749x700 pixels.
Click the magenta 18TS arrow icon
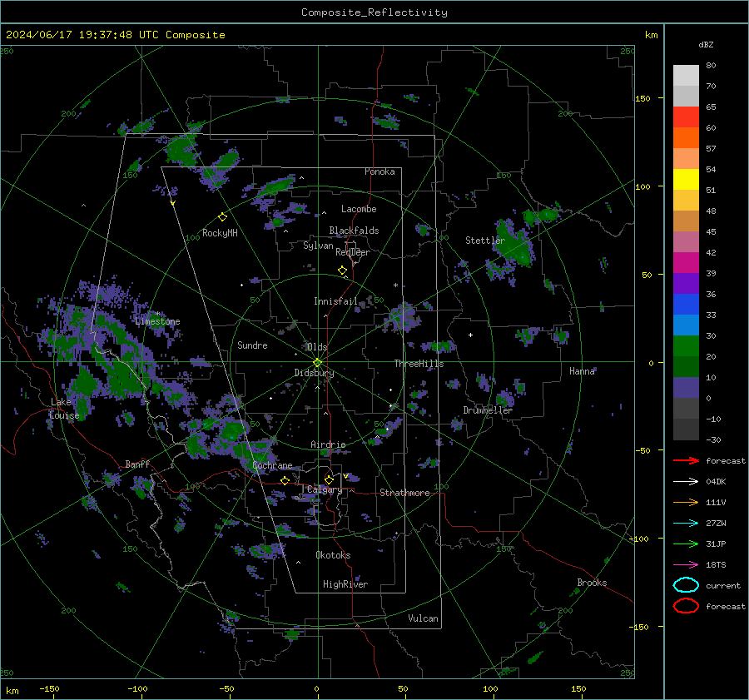pos(686,565)
